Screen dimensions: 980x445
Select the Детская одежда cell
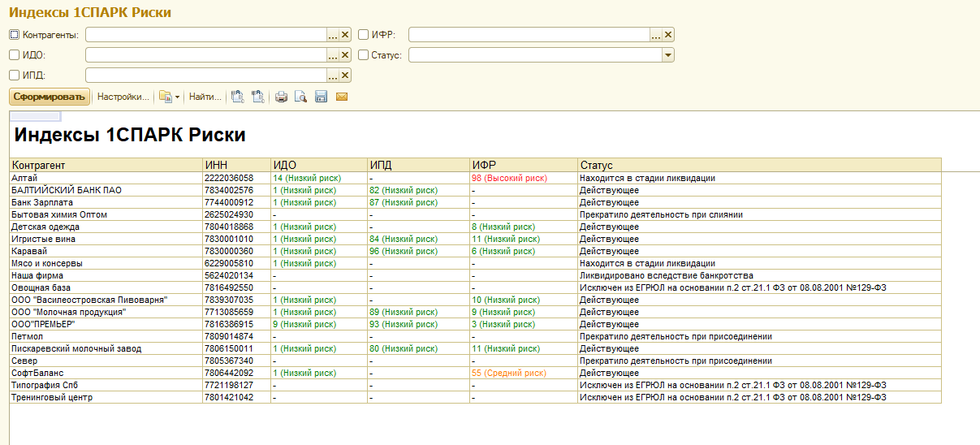coord(106,227)
